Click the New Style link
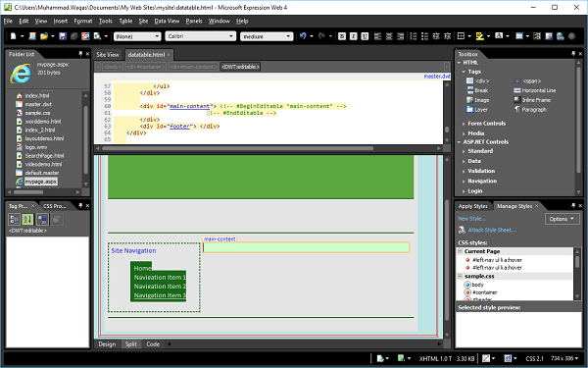The width and height of the screenshot is (588, 368). pos(471,219)
